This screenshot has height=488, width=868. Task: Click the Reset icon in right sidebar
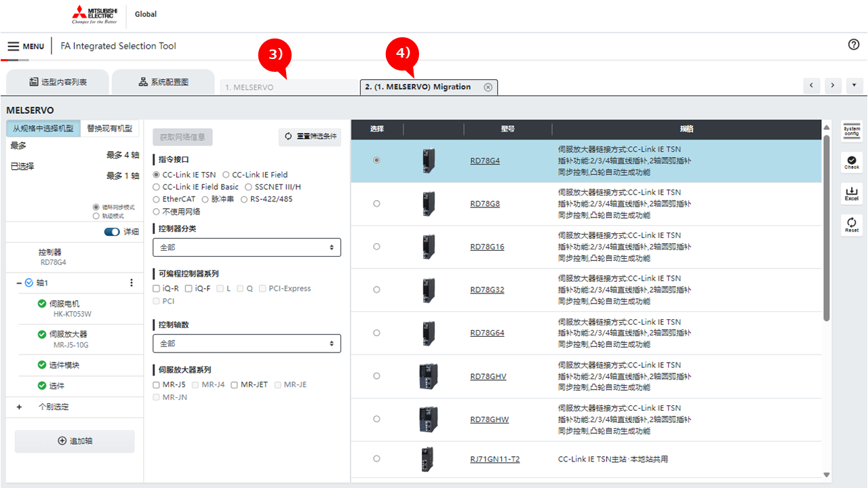tap(852, 224)
